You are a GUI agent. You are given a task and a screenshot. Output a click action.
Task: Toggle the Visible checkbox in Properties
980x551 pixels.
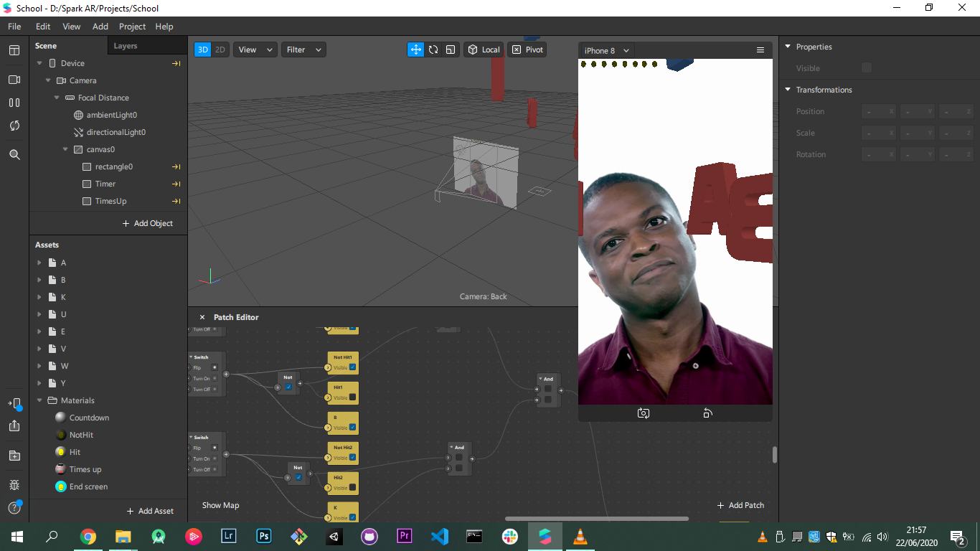click(867, 67)
